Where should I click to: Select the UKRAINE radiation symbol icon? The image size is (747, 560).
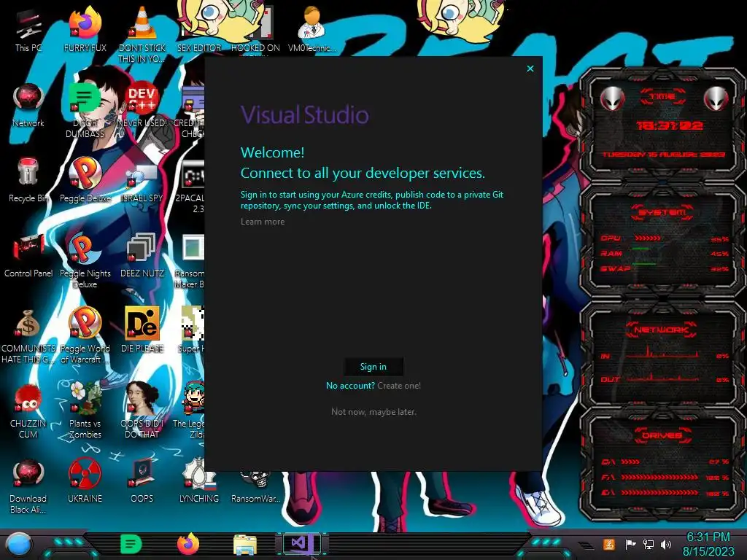[85, 481]
